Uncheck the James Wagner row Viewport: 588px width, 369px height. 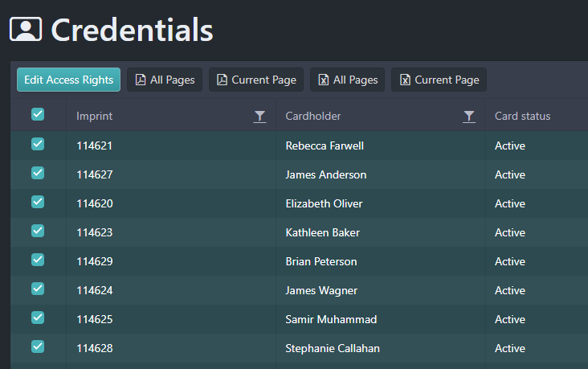[38, 289]
